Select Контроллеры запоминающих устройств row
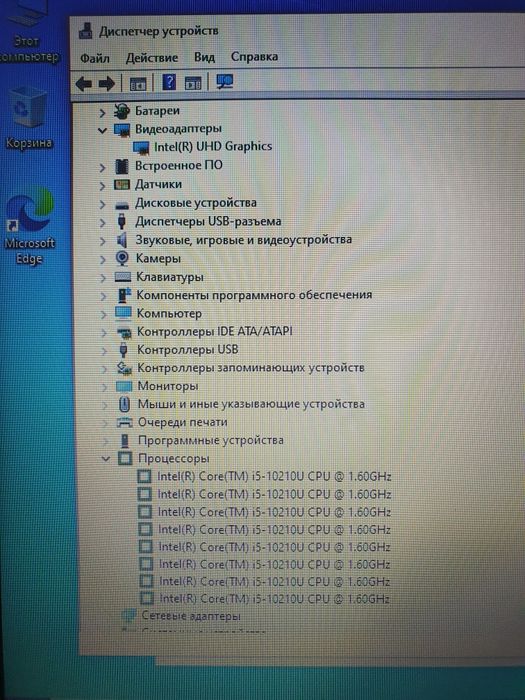This screenshot has height=700, width=525. point(250,368)
